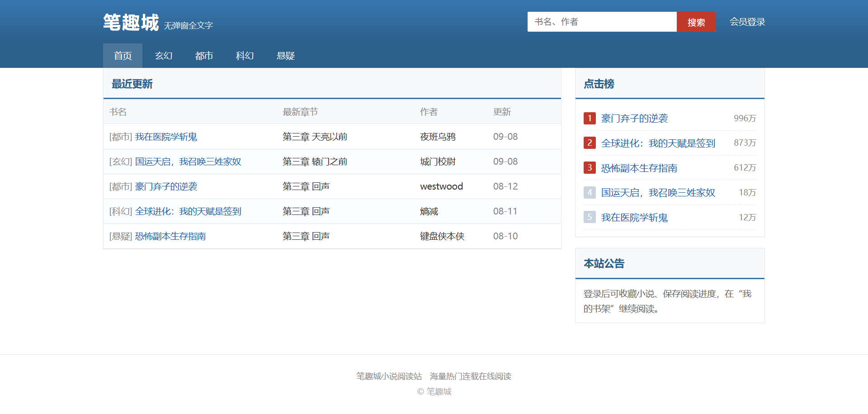This screenshot has width=868, height=414.
Task: Open rank 3 恐怖副本生存指南 in 点击榜
Action: click(639, 168)
